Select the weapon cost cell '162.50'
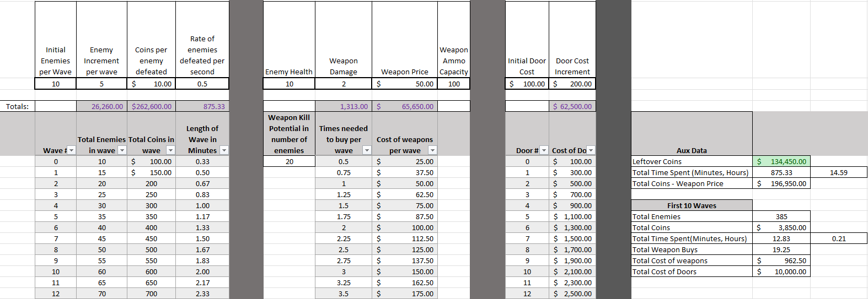 point(405,282)
